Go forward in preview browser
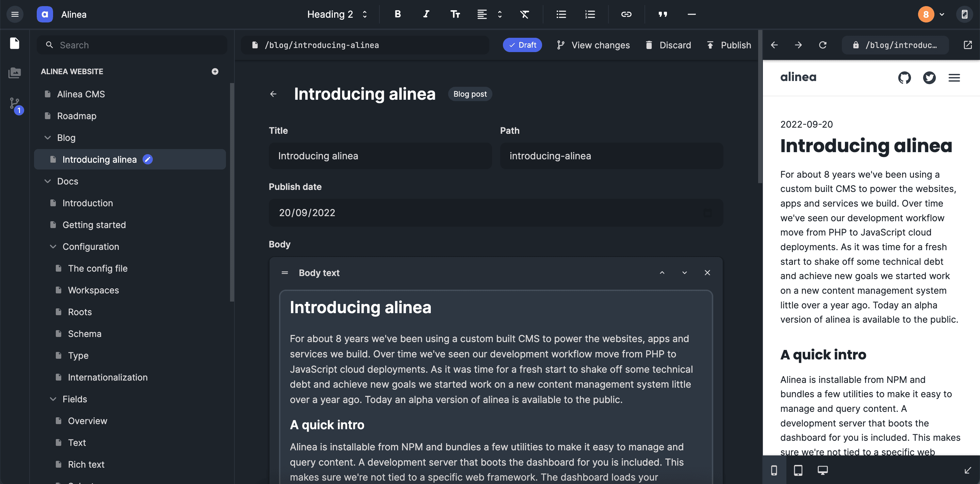This screenshot has height=484, width=980. [798, 45]
